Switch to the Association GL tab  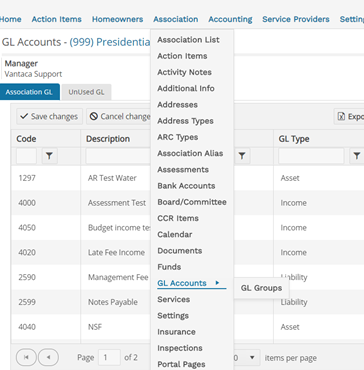click(x=29, y=92)
